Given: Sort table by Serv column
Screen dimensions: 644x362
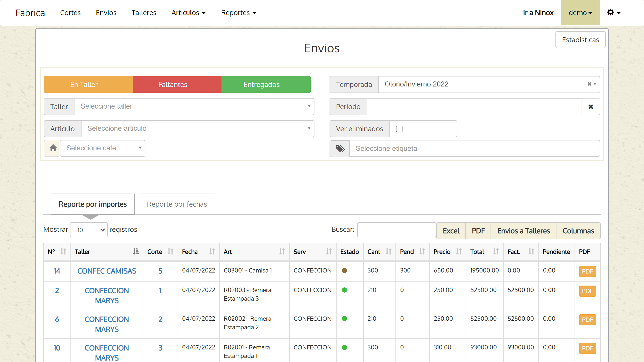Looking at the screenshot, I should pos(313,252).
